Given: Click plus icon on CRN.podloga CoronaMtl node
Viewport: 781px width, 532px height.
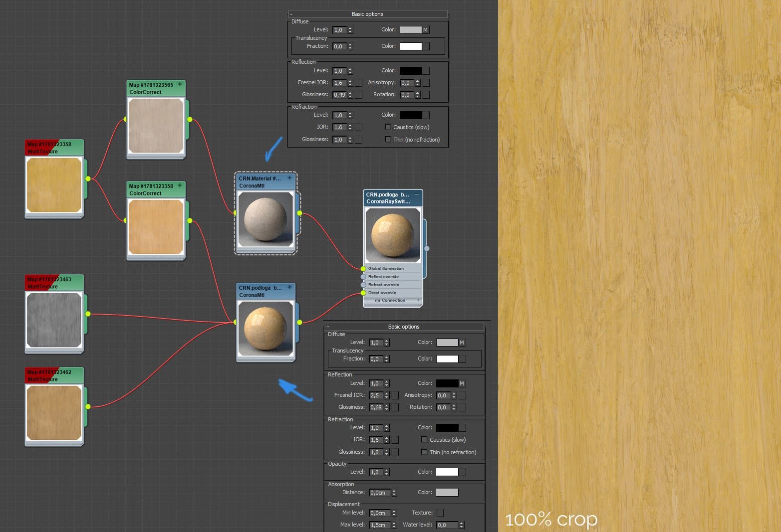Looking at the screenshot, I should pos(289,287).
